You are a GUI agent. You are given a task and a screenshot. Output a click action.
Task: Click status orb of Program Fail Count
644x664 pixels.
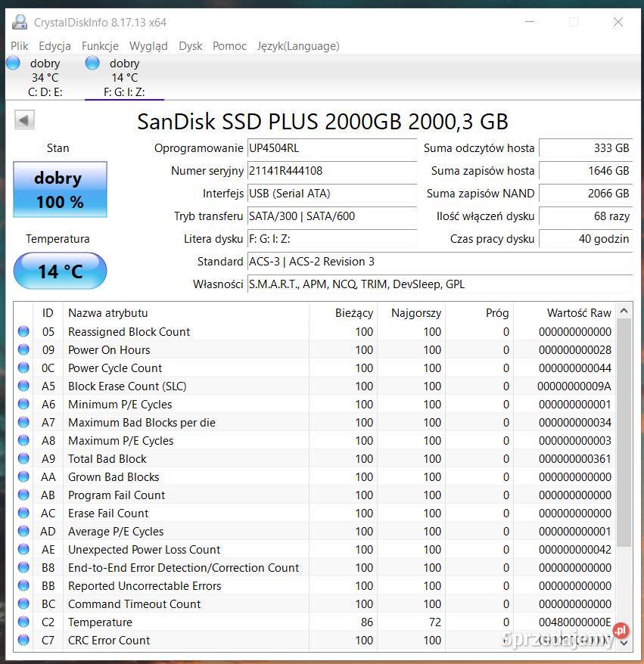pos(23,495)
